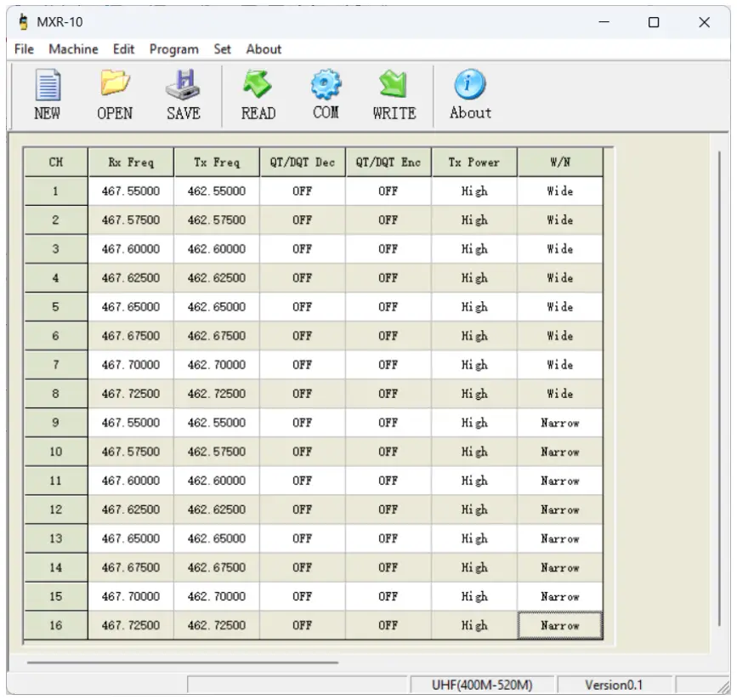Click channel 9 QT/DQT Enc OFF cell

[388, 423]
